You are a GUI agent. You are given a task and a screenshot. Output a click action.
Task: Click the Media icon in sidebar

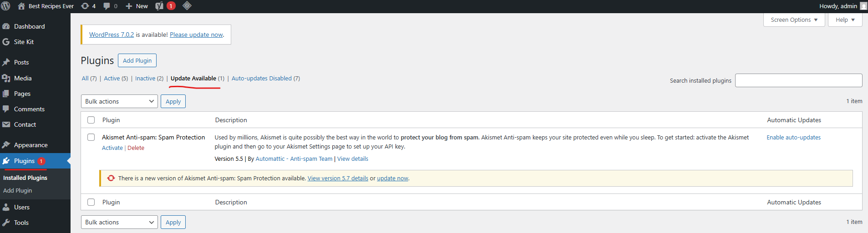[6, 78]
